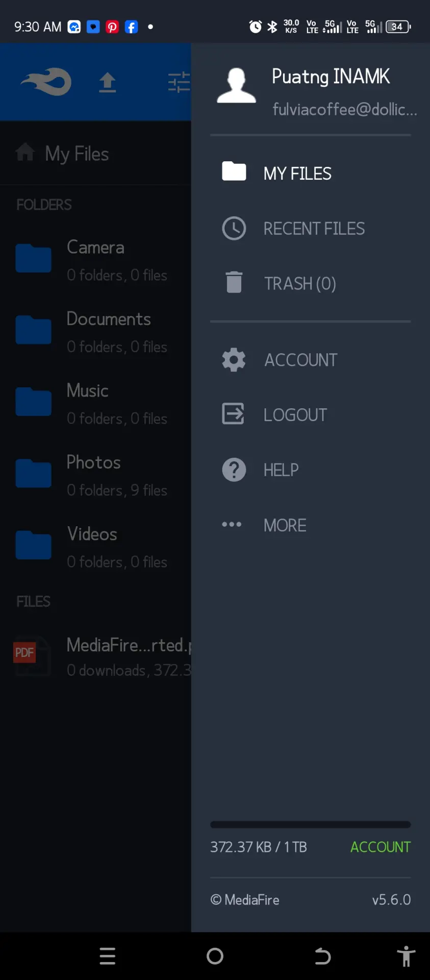Tap the user avatar picture
The image size is (430, 980).
[236, 85]
